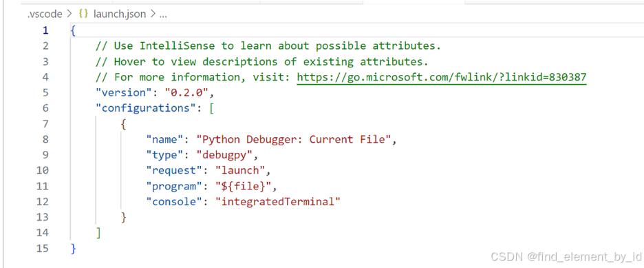Click the "type" key on line 9
Screen dimensions: 644x268
164,155
